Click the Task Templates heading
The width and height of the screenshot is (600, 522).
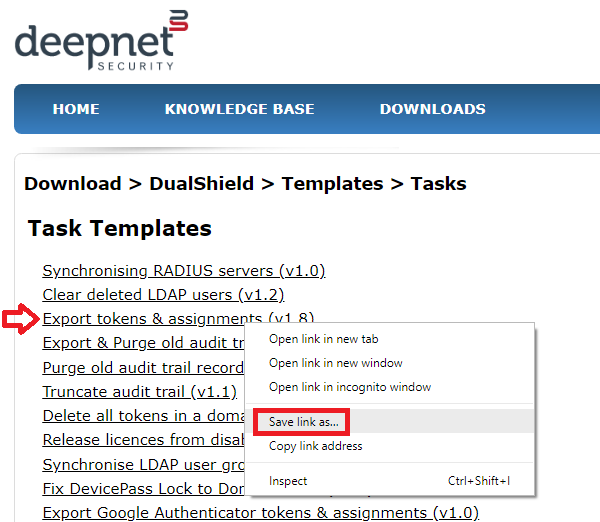[119, 229]
